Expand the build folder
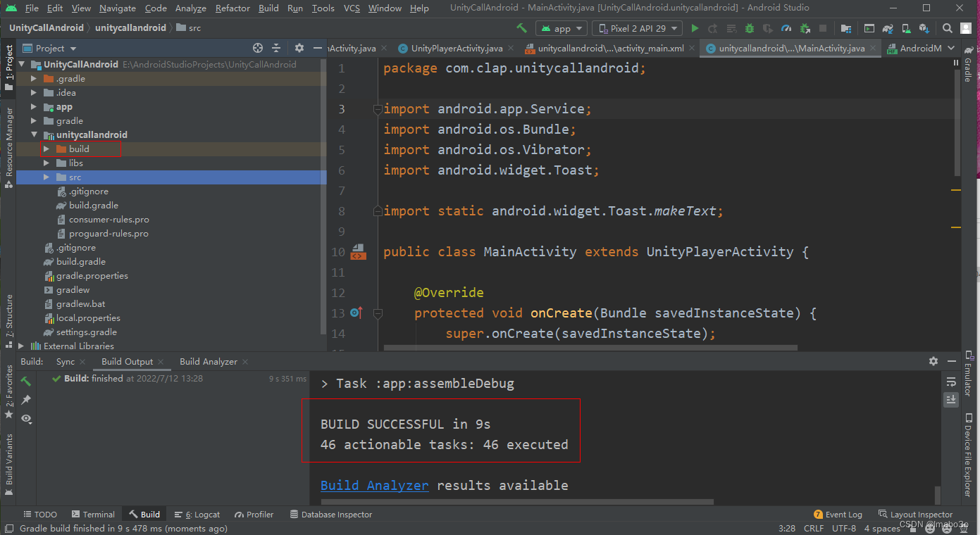This screenshot has height=535, width=980. [x=46, y=149]
